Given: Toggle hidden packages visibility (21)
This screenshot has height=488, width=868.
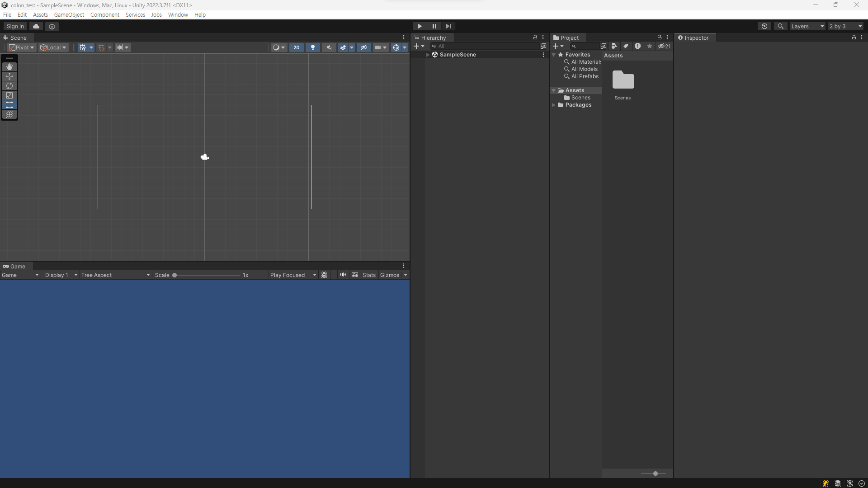Looking at the screenshot, I should (x=664, y=46).
